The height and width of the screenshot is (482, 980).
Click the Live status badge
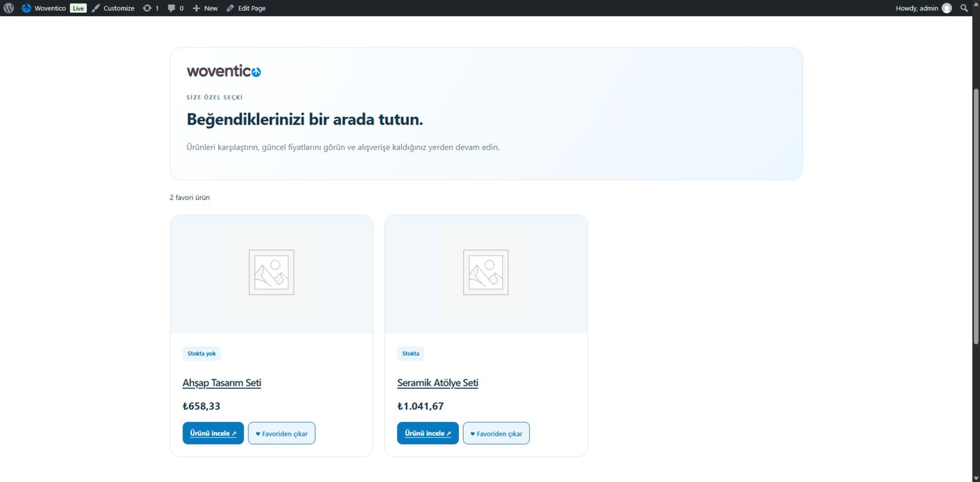click(x=78, y=8)
